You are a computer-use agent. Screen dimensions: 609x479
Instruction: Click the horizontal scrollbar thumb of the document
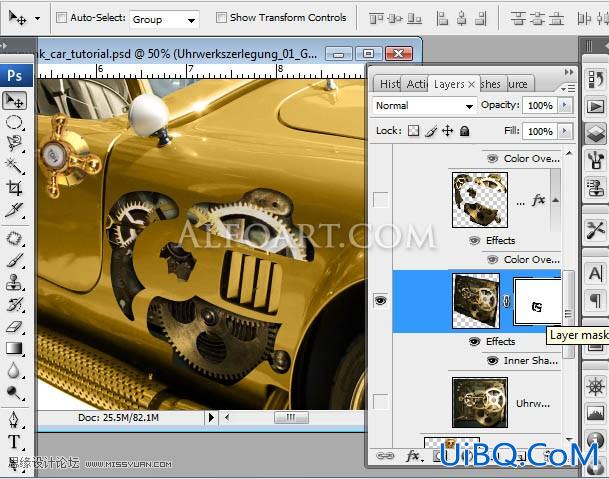(x=291, y=418)
